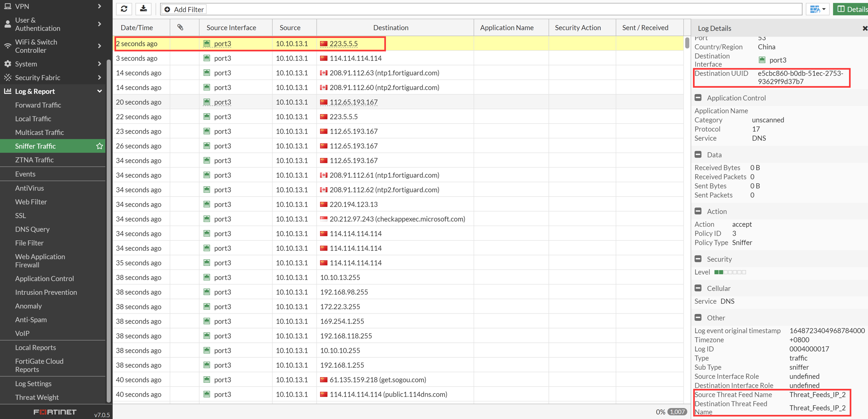The height and width of the screenshot is (419, 868).
Task: Click port3 interface icon in Log Details
Action: tap(762, 60)
